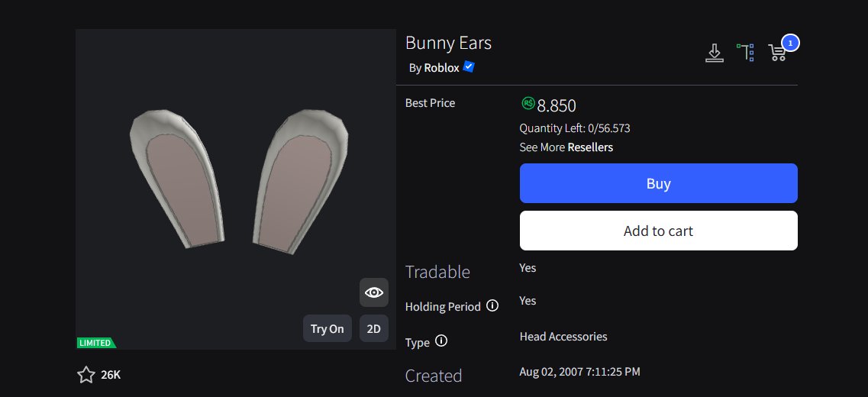The width and height of the screenshot is (868, 397).
Task: Click the info icon next to Type
Action: pyautogui.click(x=441, y=341)
